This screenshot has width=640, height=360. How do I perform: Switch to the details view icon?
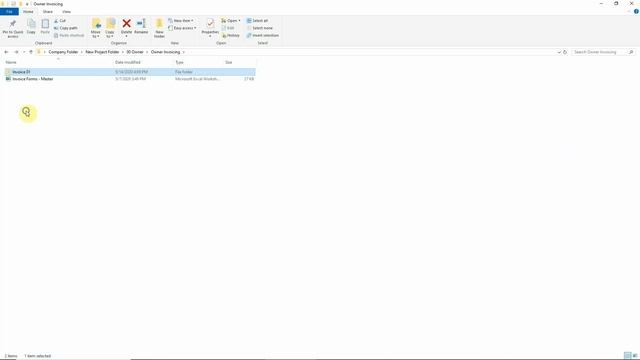627,356
